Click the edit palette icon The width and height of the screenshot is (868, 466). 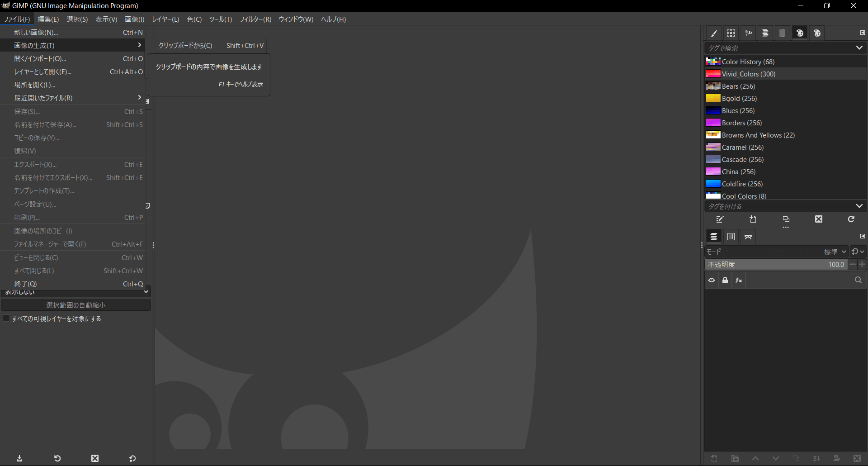coord(720,219)
